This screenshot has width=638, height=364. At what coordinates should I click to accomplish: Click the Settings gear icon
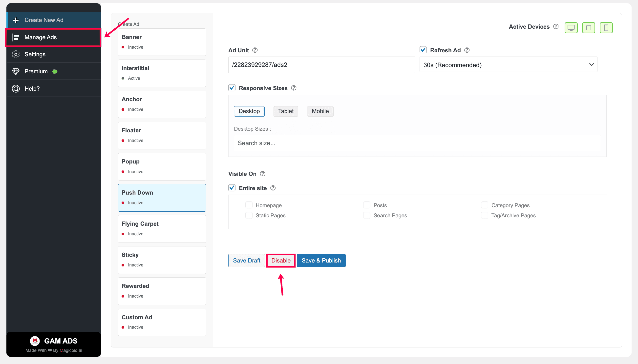click(x=16, y=54)
